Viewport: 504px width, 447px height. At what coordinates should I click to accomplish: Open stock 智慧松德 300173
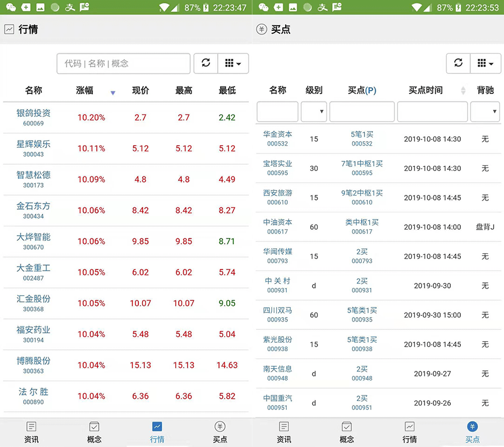pos(34,179)
